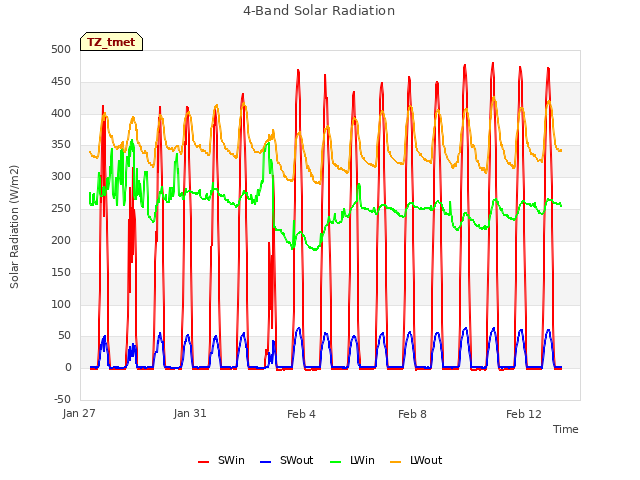
Task: Click the TZ_tmet annotation label
Action: click(111, 42)
